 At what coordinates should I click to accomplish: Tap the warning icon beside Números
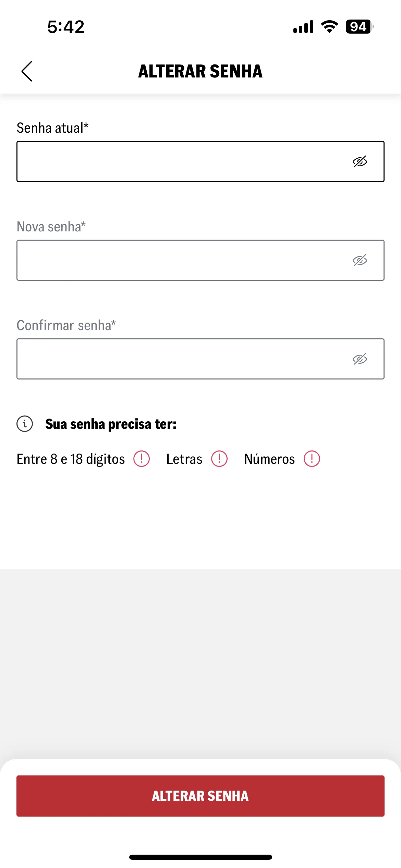(312, 459)
